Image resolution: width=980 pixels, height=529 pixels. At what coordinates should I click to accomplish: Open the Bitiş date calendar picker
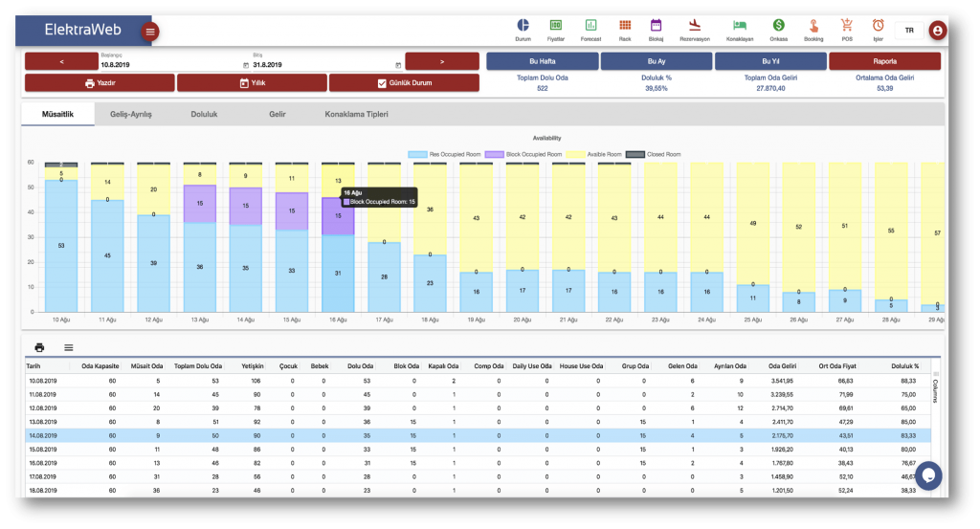click(x=398, y=65)
